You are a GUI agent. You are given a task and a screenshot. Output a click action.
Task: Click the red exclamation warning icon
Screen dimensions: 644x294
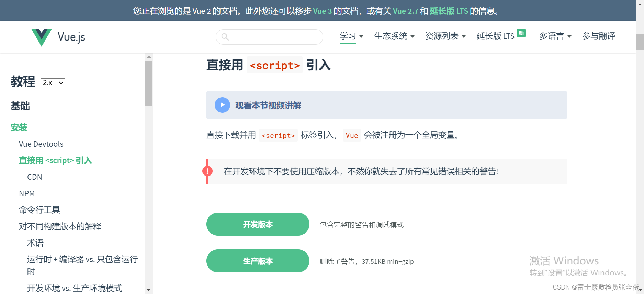(207, 171)
